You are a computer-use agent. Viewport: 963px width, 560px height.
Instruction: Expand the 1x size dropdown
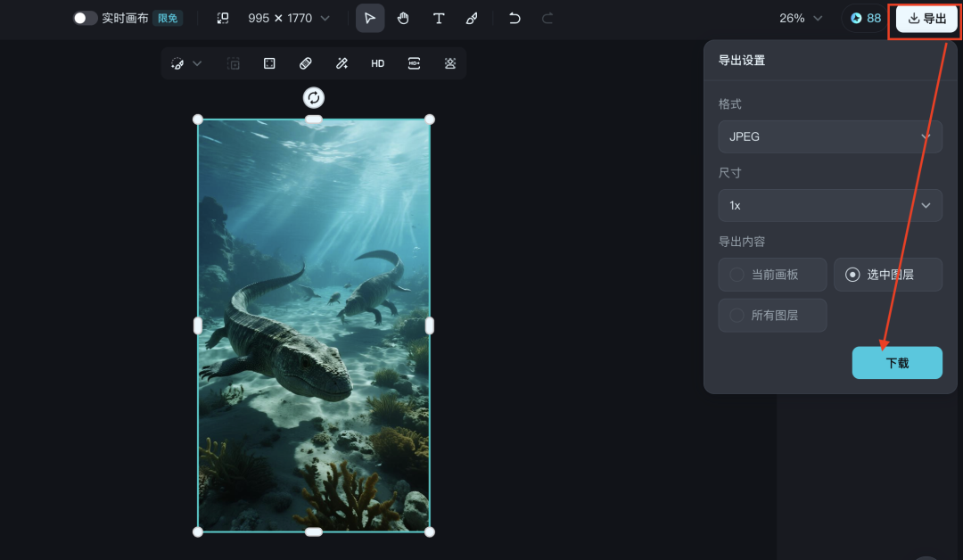(829, 205)
